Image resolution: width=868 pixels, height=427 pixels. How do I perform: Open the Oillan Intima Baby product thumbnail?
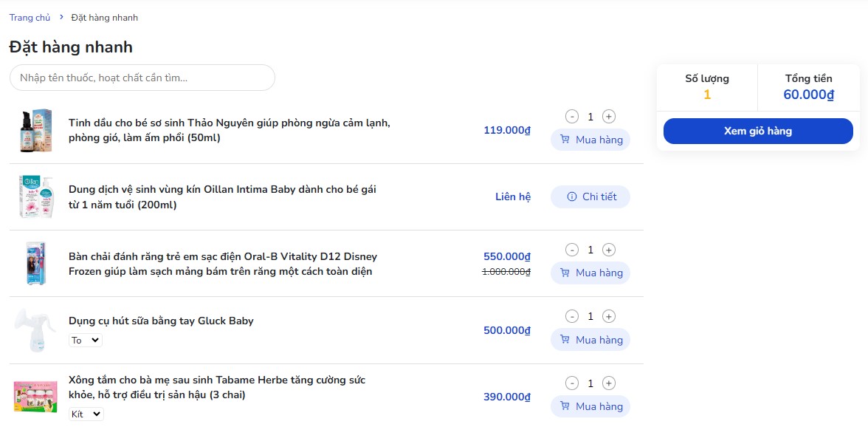[x=35, y=197]
